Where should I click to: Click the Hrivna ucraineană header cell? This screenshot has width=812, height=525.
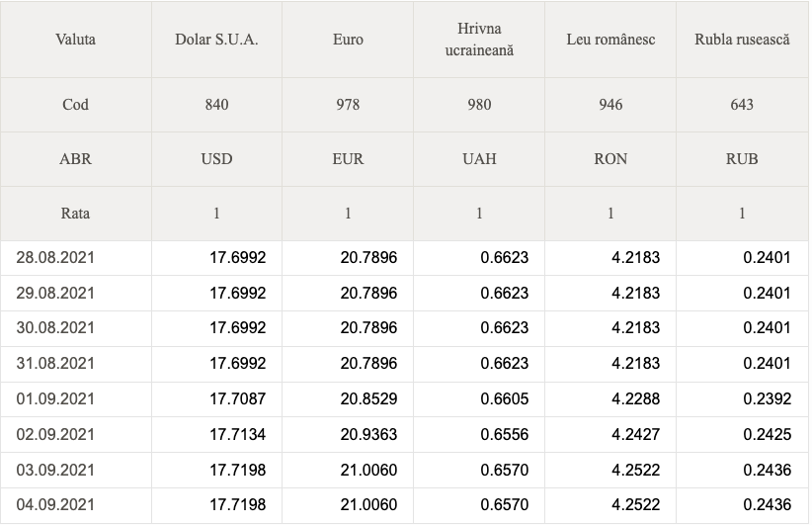(479, 40)
